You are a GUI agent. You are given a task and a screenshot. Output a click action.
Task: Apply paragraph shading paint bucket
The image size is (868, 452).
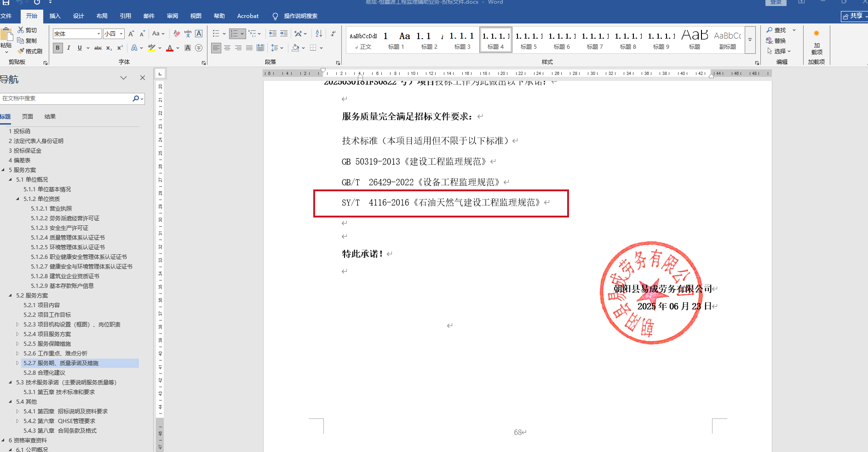(x=295, y=48)
